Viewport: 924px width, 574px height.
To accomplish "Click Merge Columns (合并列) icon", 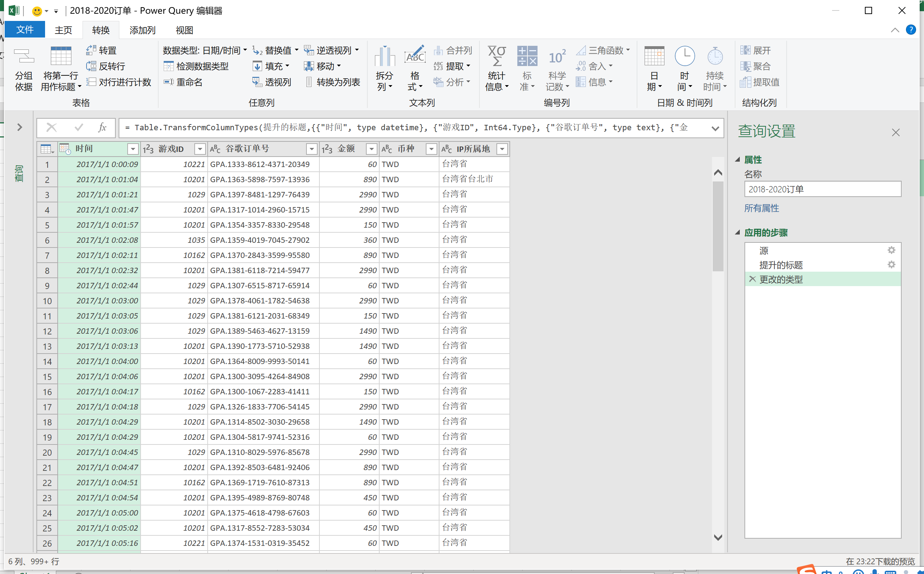I will point(438,50).
